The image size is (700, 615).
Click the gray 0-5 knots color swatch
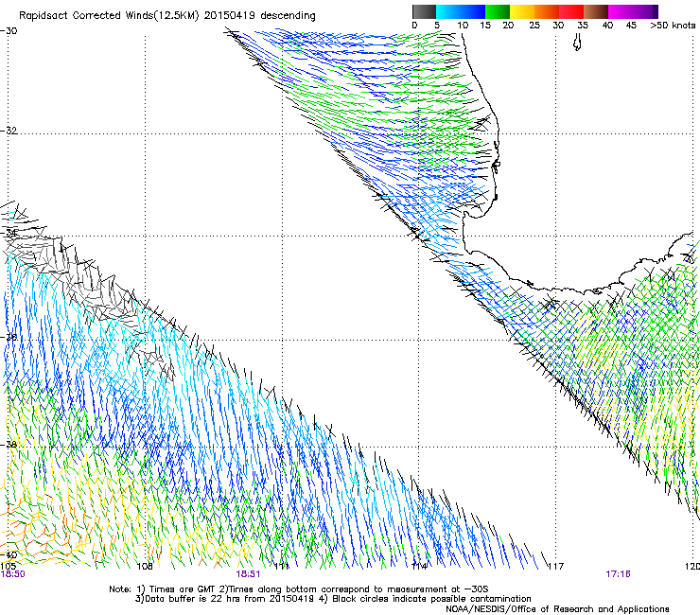424,11
